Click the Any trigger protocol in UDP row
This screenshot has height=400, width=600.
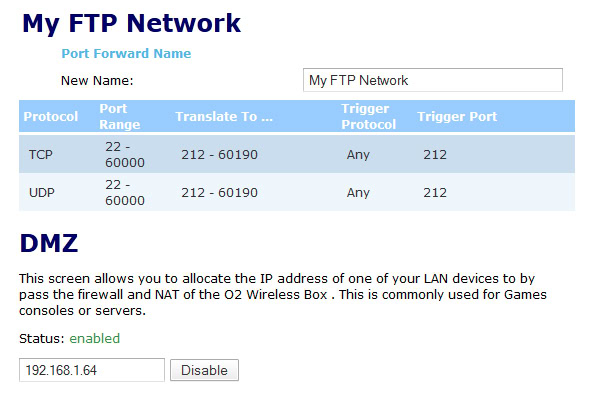point(358,193)
